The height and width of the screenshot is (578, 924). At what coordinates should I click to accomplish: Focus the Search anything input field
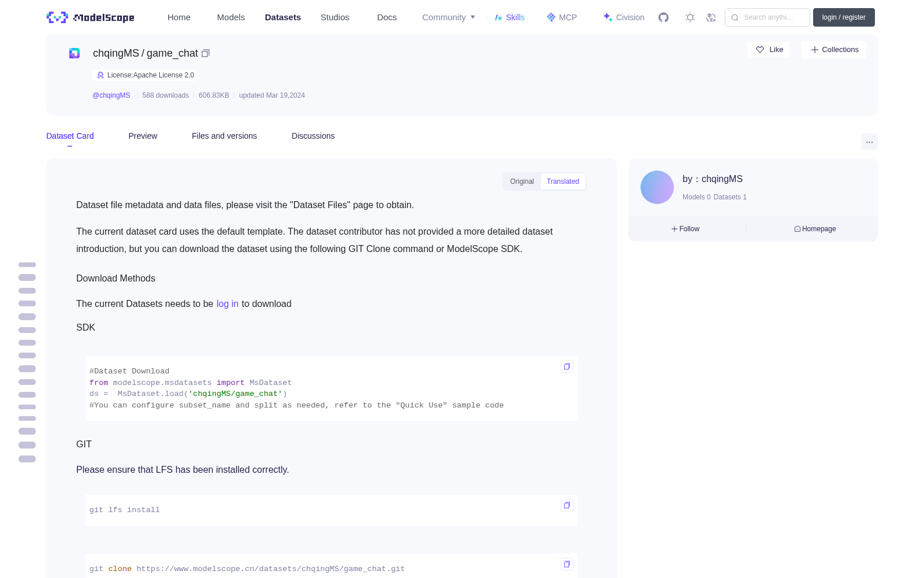point(767,17)
